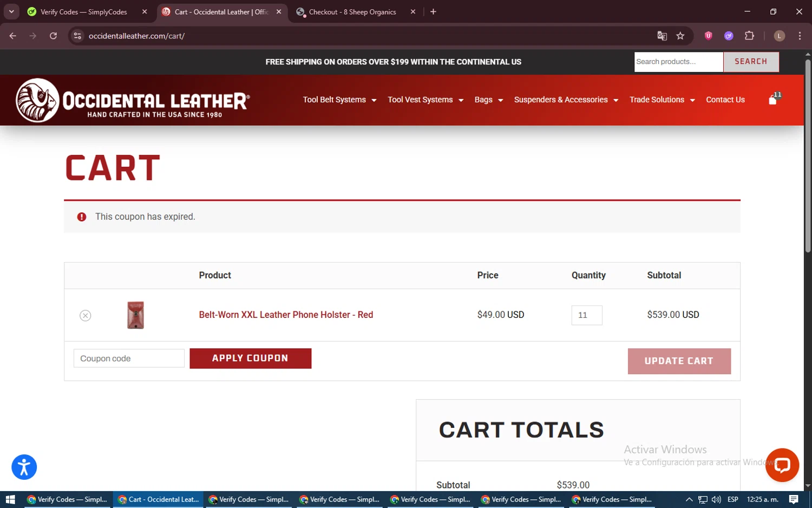Reload the current page
The width and height of the screenshot is (812, 508).
pos(53,36)
